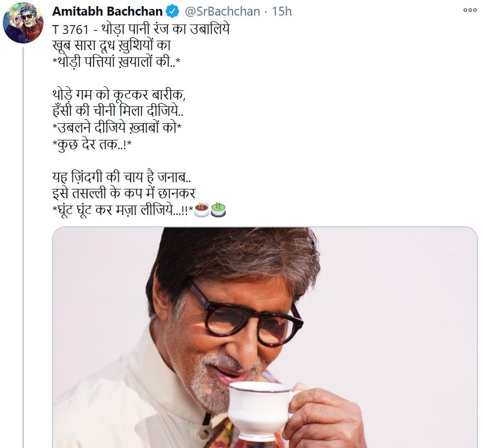Click the brown teacup emoji
Screen dimensions: 483x448
[x=201, y=210]
